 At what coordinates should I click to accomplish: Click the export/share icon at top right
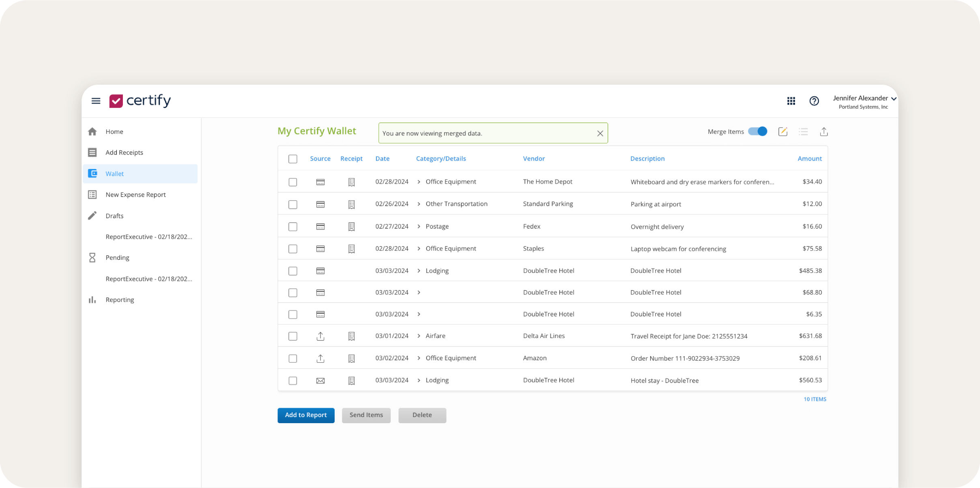tap(823, 131)
